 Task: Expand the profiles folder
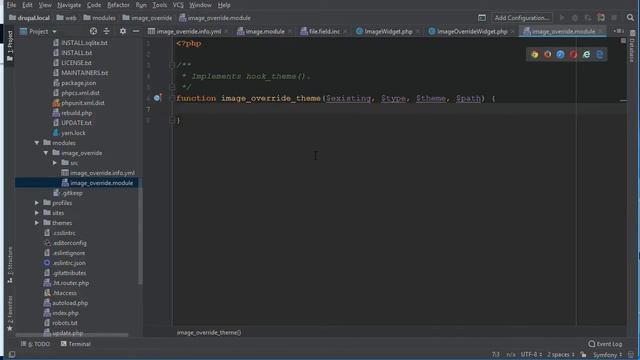(x=37, y=203)
